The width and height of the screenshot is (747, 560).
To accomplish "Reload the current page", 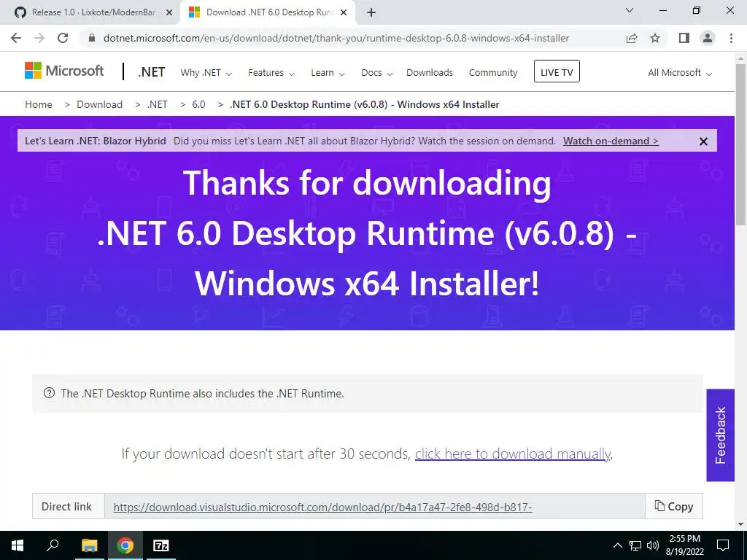I will 63,38.
